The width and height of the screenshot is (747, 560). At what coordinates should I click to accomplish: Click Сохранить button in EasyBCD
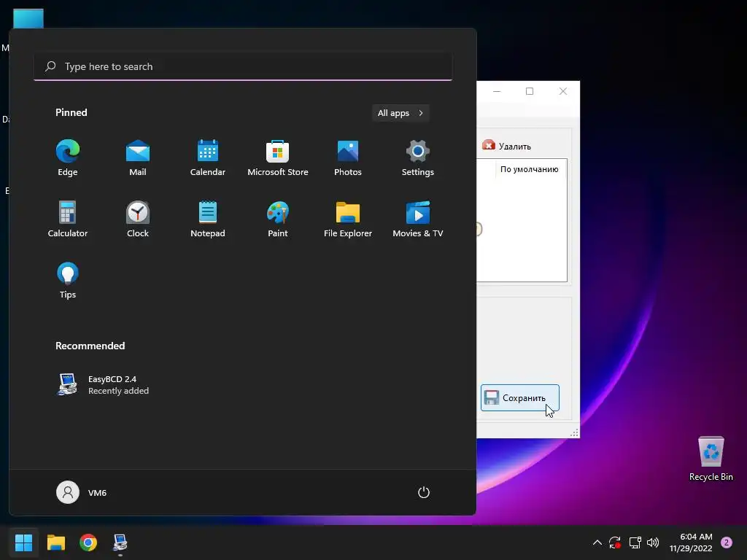pyautogui.click(x=519, y=397)
